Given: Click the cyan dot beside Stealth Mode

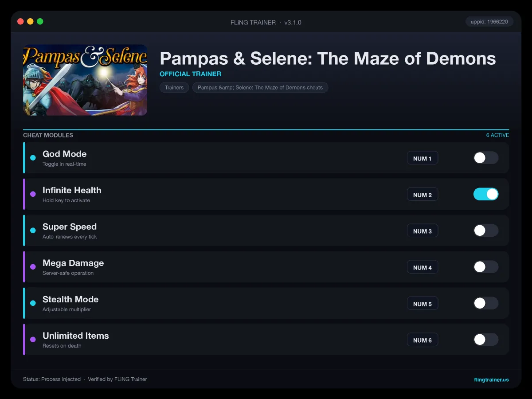Looking at the screenshot, I should coord(33,303).
